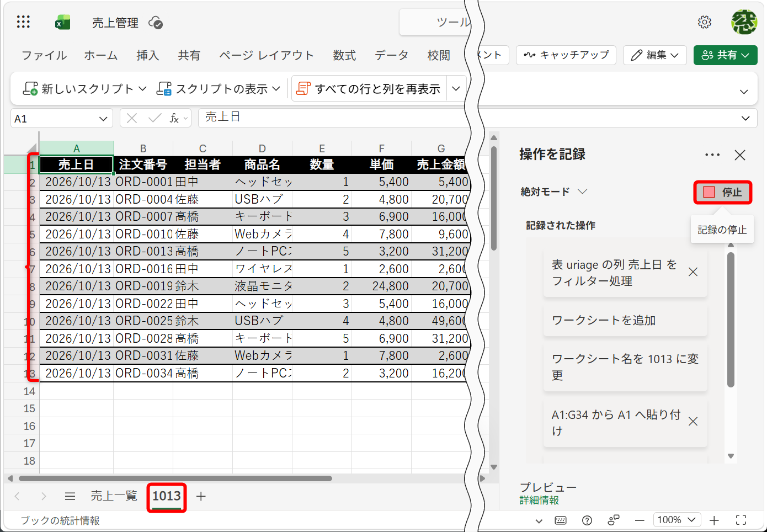Click the cloud save status icon
The height and width of the screenshot is (532, 767).
pos(156,23)
